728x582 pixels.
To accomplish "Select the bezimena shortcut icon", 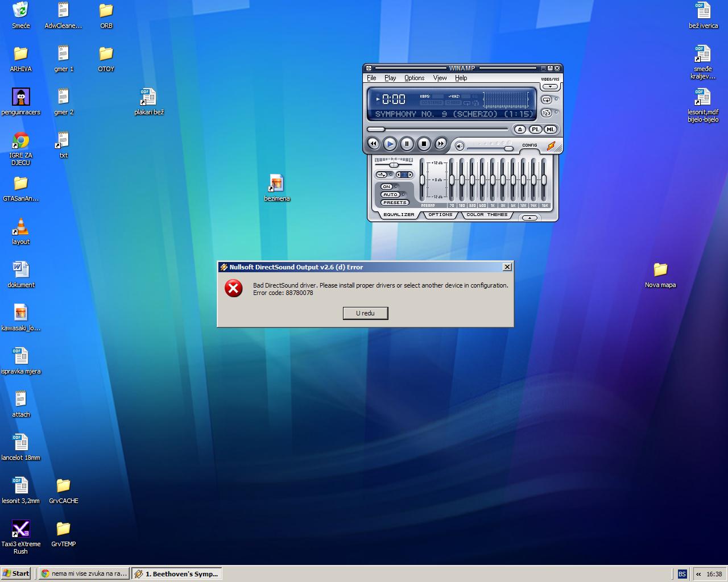I will click(x=277, y=188).
